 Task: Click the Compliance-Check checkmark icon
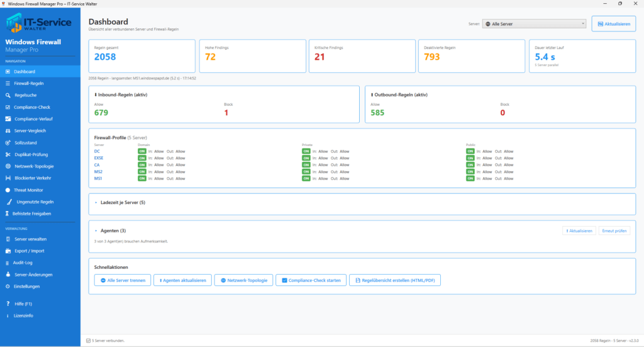pos(8,107)
